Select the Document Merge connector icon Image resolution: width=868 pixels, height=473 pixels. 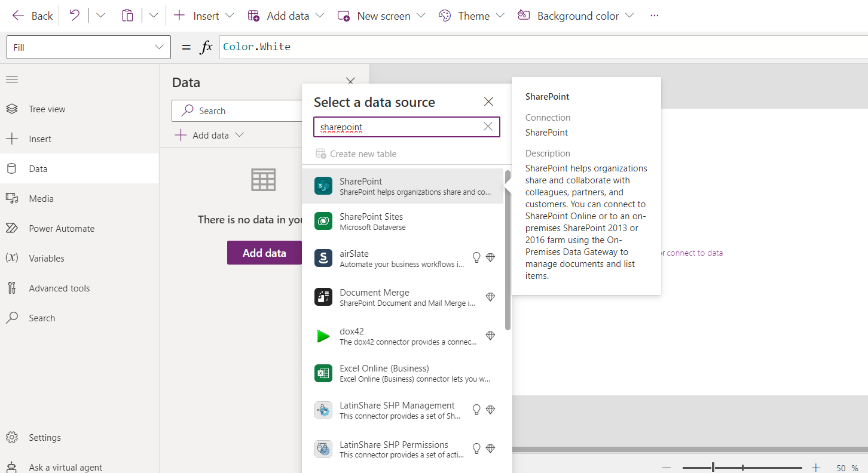pos(323,297)
